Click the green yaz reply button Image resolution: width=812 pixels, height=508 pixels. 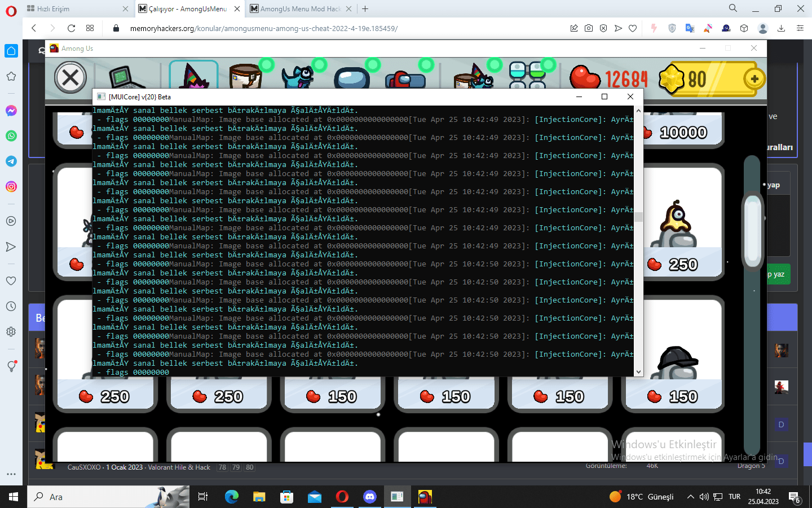coord(779,274)
